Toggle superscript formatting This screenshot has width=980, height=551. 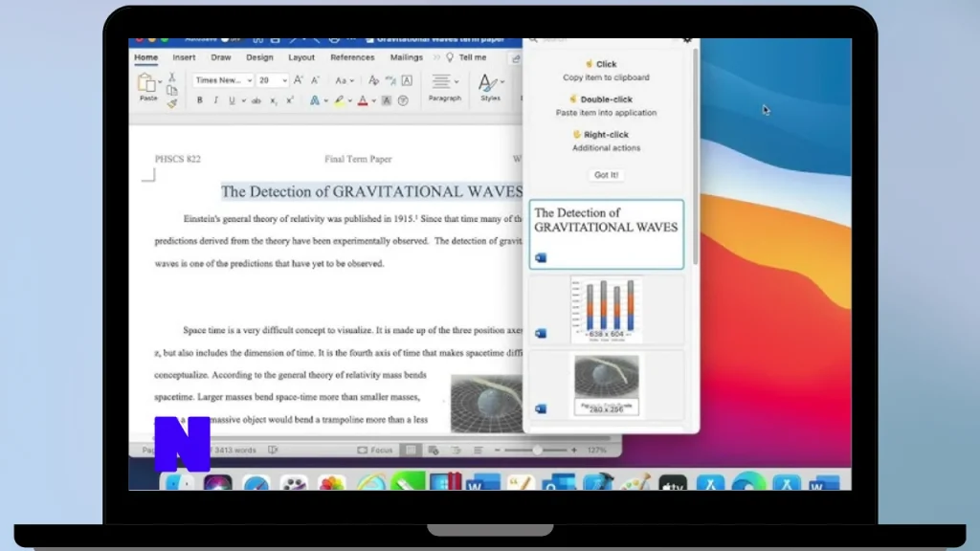[289, 100]
